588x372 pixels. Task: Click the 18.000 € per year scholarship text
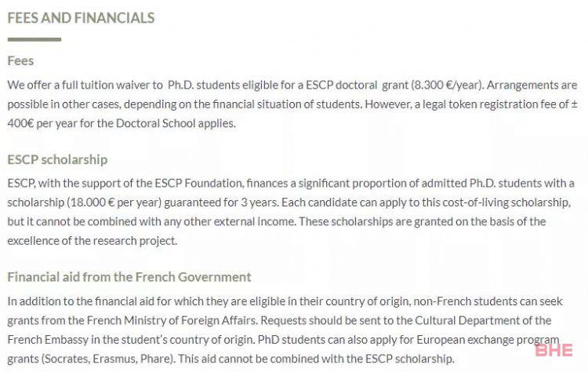114,202
